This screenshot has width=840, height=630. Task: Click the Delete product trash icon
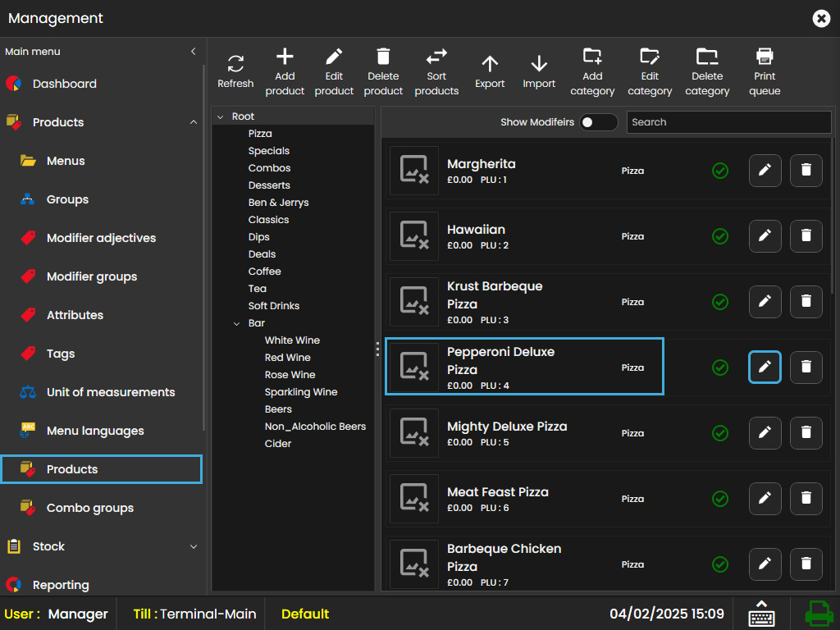pos(383,57)
